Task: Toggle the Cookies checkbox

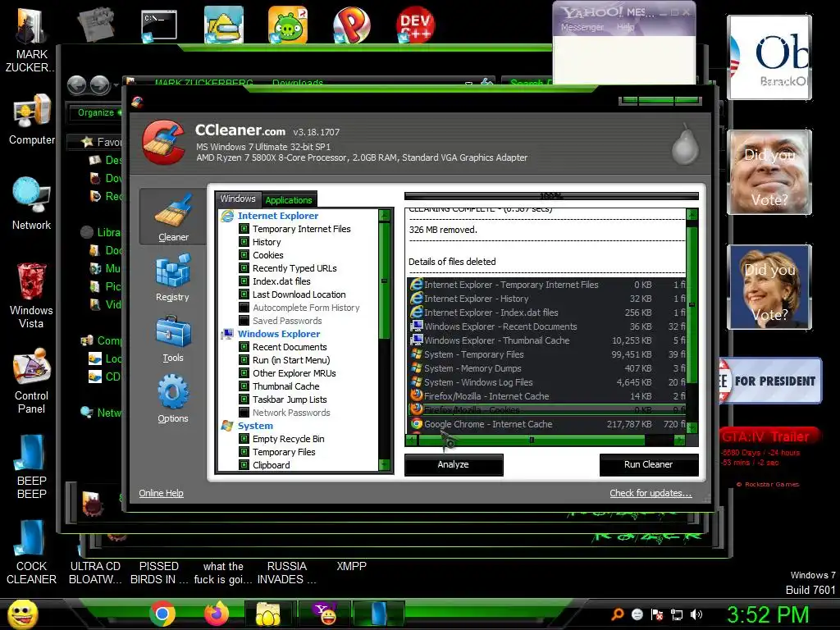Action: coord(244,255)
